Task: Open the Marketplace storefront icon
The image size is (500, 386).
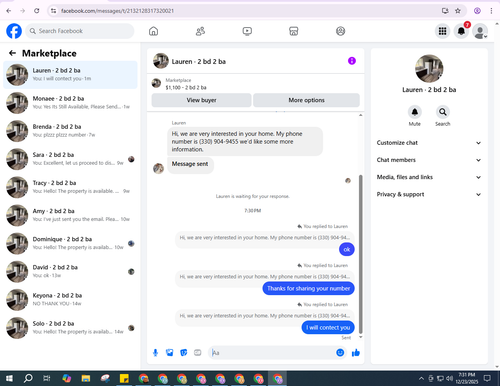Action: [294, 31]
